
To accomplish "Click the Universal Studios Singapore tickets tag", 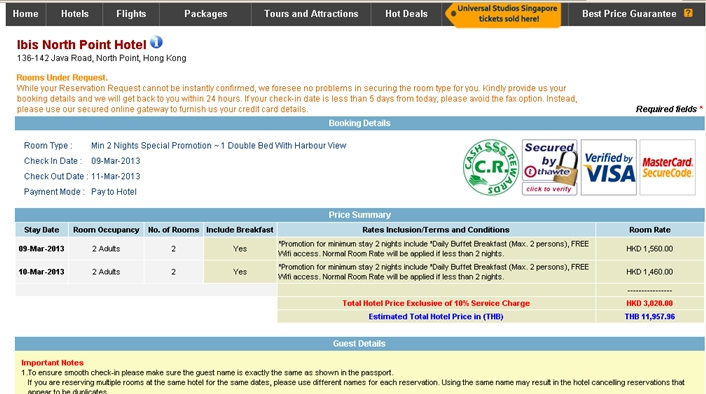I will pyautogui.click(x=504, y=14).
